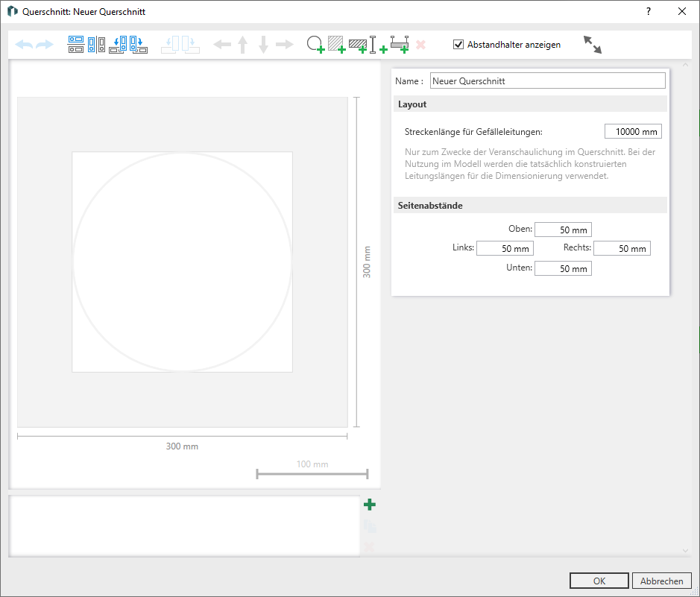Click properties panel scroll up arrow
Viewport: 700px width, 597px height.
coord(685,65)
